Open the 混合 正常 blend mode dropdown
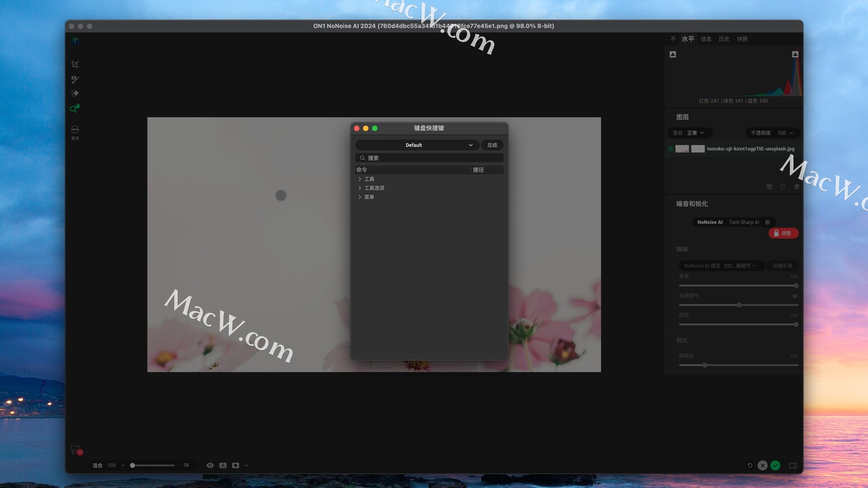This screenshot has width=868, height=488. coord(689,133)
